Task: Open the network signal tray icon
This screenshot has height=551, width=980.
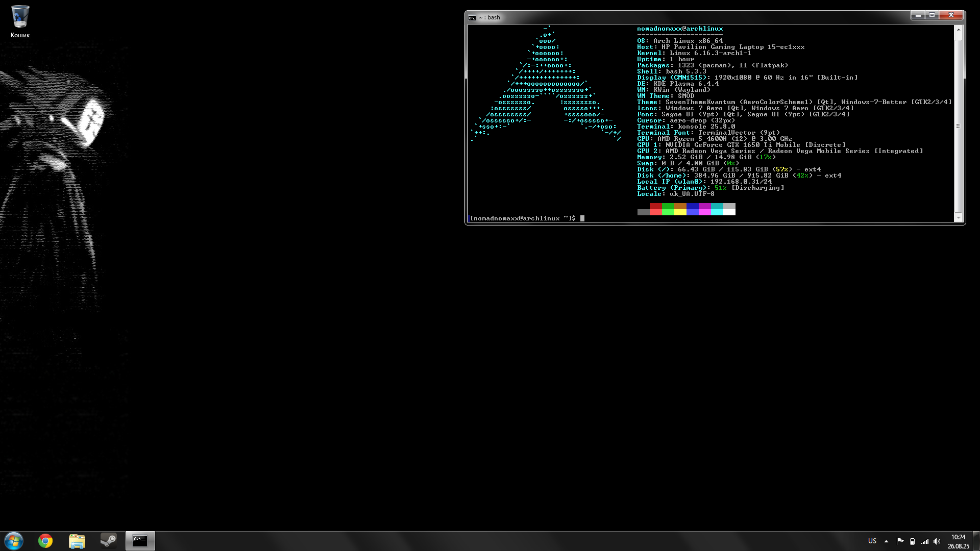Action: 924,541
